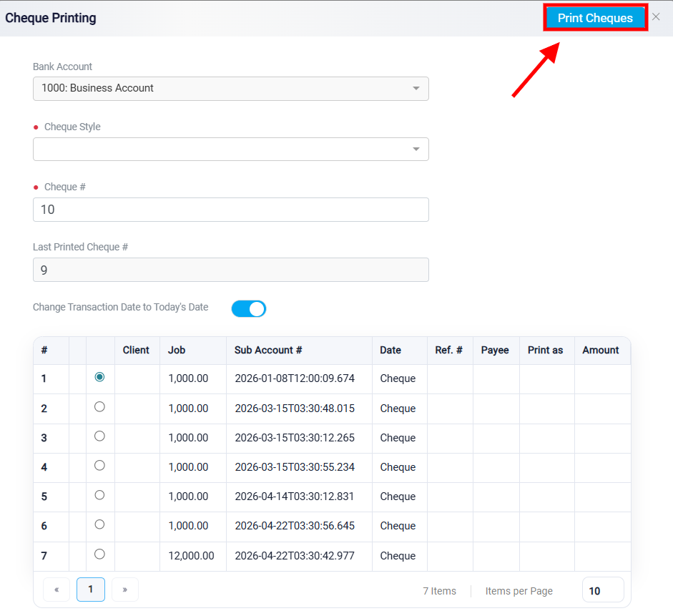Focus the Cheque # input field
673x616 pixels.
(231, 210)
